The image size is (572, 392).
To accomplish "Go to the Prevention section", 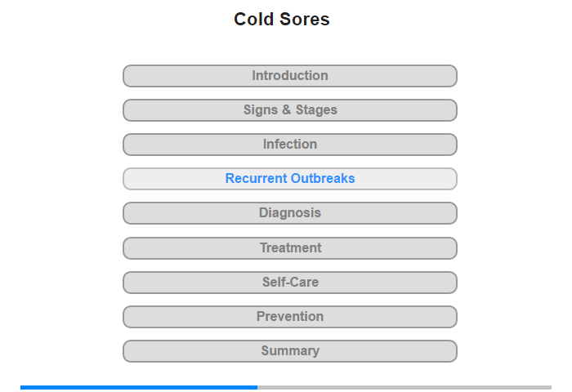I will coord(289,317).
